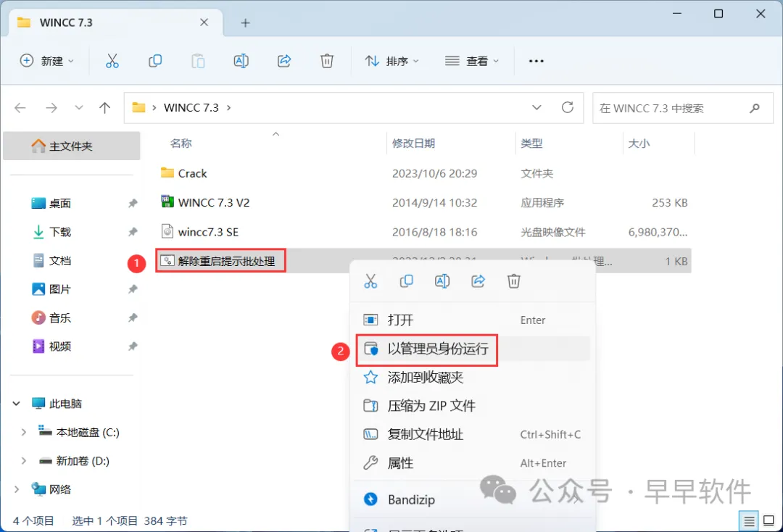The height and width of the screenshot is (532, 783).
Task: Click the Share icon in the toolbar
Action: (284, 61)
